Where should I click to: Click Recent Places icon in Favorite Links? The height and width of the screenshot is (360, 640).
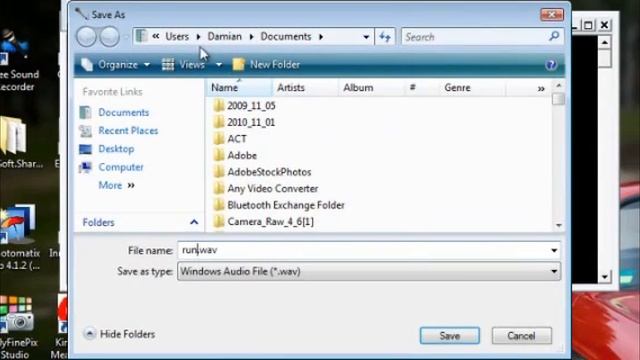click(x=85, y=131)
